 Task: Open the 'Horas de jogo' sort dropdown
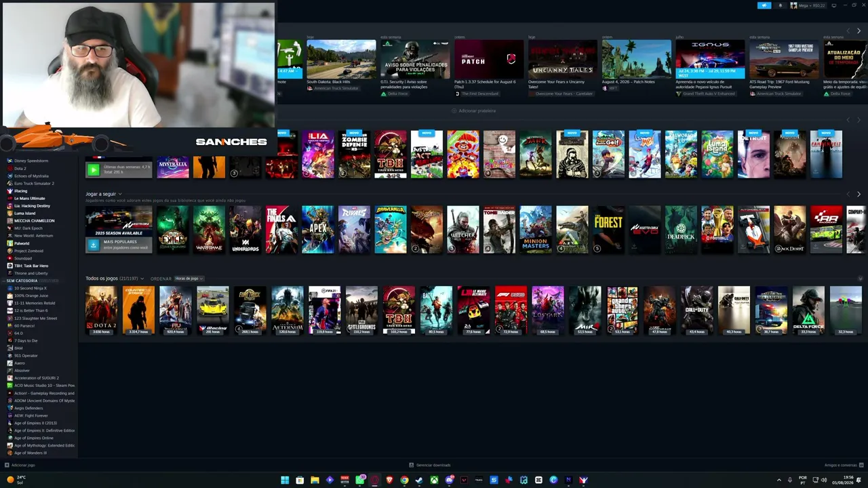click(x=189, y=279)
